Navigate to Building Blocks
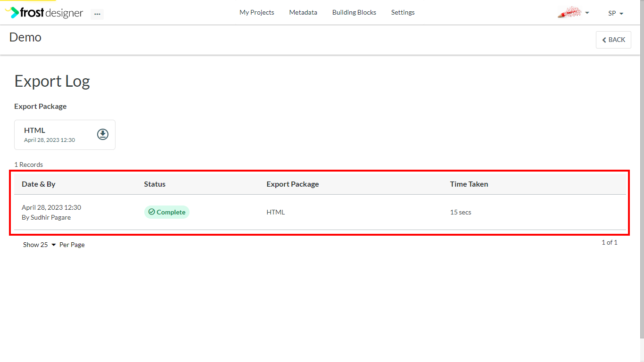Viewport: 644px width, 362px height. (x=354, y=12)
